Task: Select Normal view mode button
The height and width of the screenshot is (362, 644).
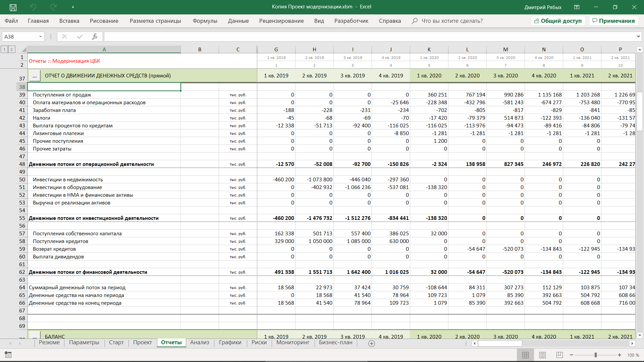Action: click(x=525, y=355)
